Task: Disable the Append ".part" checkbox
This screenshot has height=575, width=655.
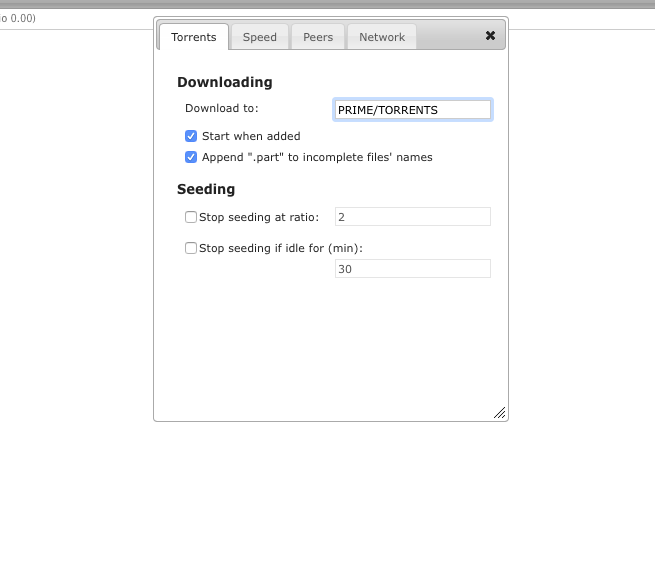Action: click(x=191, y=157)
